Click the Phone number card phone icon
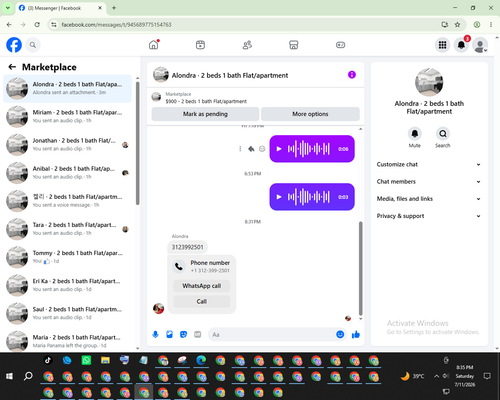 point(179,266)
